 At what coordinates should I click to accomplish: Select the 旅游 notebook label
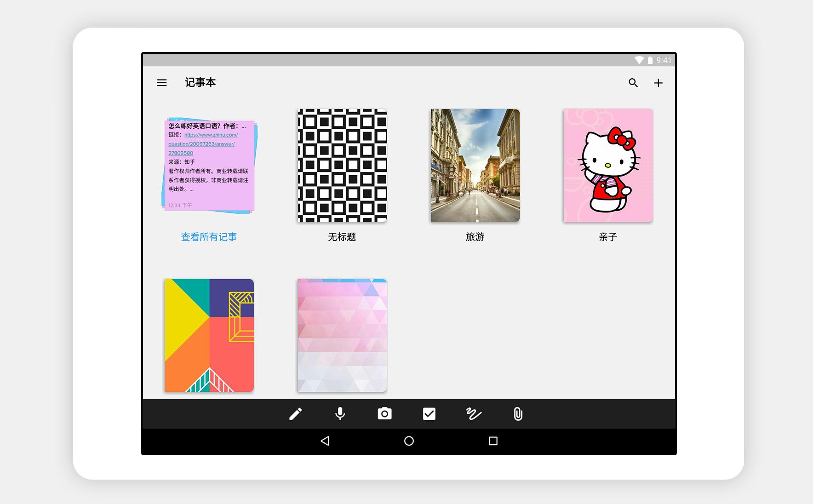point(475,237)
